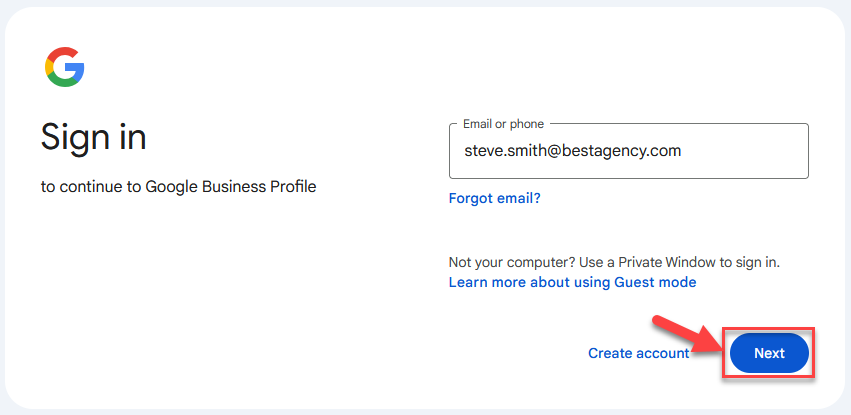Image resolution: width=851 pixels, height=415 pixels.
Task: Click the Email or phone input field
Action: click(x=628, y=151)
